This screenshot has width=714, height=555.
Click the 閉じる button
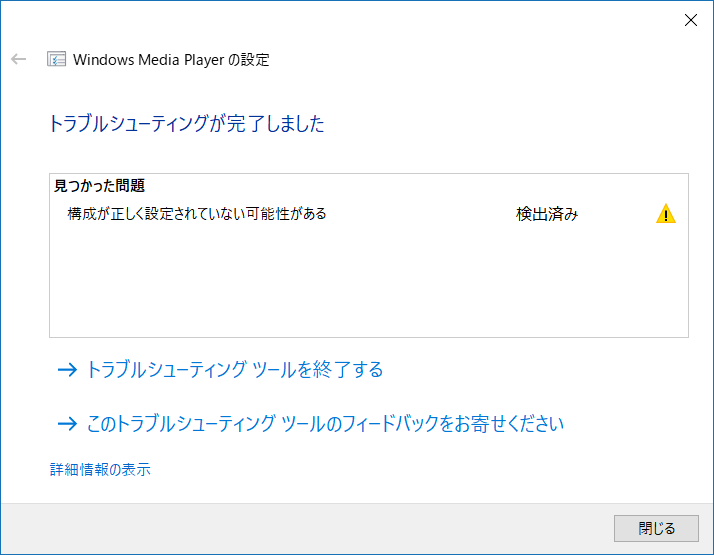coord(656,528)
